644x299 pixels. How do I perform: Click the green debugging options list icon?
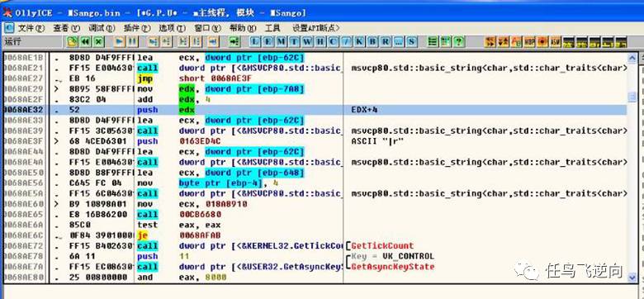pyautogui.click(x=433, y=41)
